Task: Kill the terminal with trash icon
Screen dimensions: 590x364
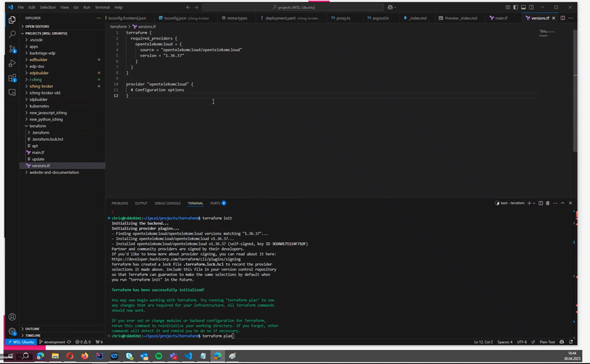Action: (548, 203)
